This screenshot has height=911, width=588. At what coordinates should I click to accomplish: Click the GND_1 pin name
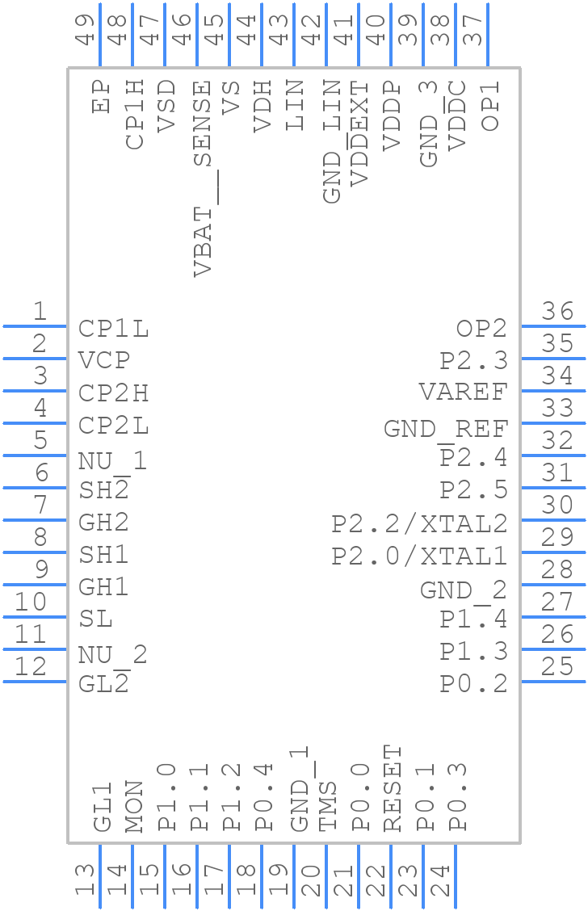[x=302, y=789]
